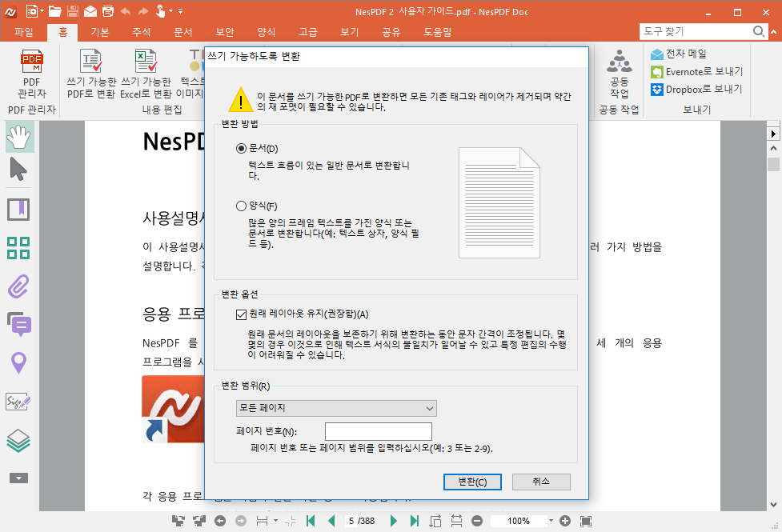Open the 파일 menu
The height and width of the screenshot is (532, 782).
(24, 32)
